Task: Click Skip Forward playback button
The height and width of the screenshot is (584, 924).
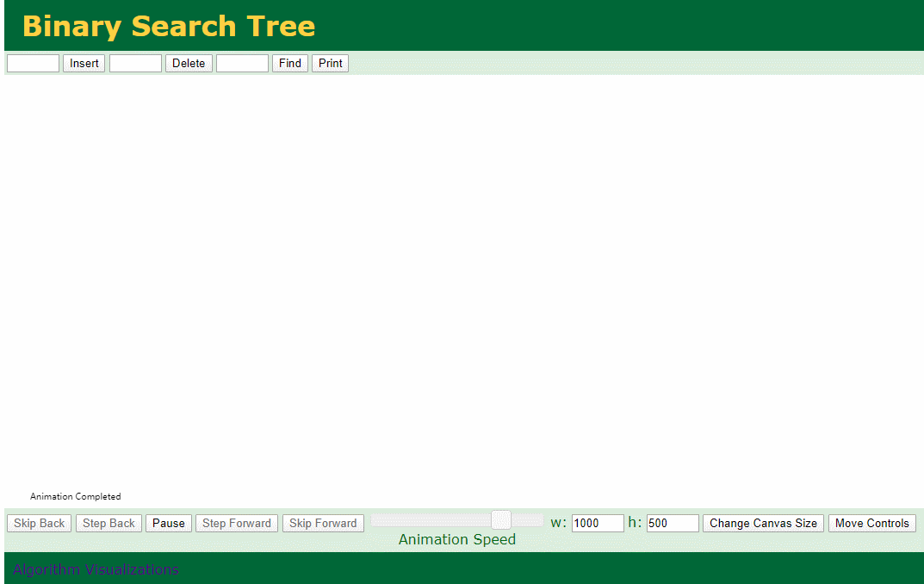Action: [323, 524]
